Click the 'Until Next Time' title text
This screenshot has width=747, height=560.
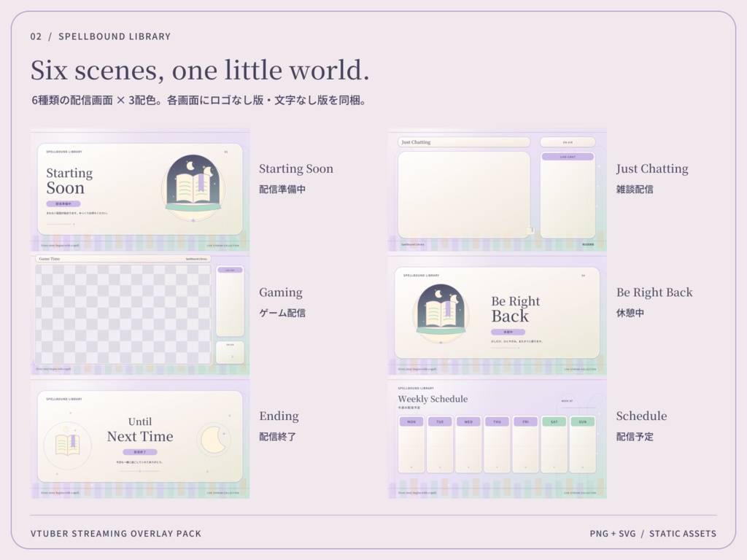(x=140, y=429)
